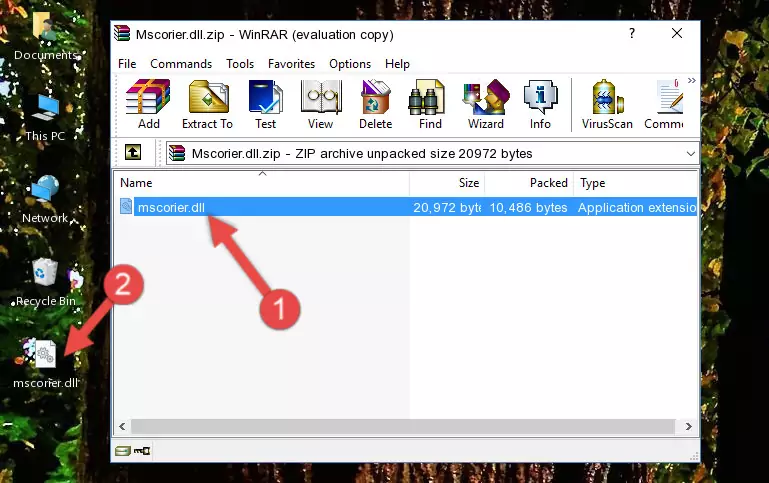The height and width of the screenshot is (483, 769).
Task: Click the title bar help question mark
Action: point(632,33)
